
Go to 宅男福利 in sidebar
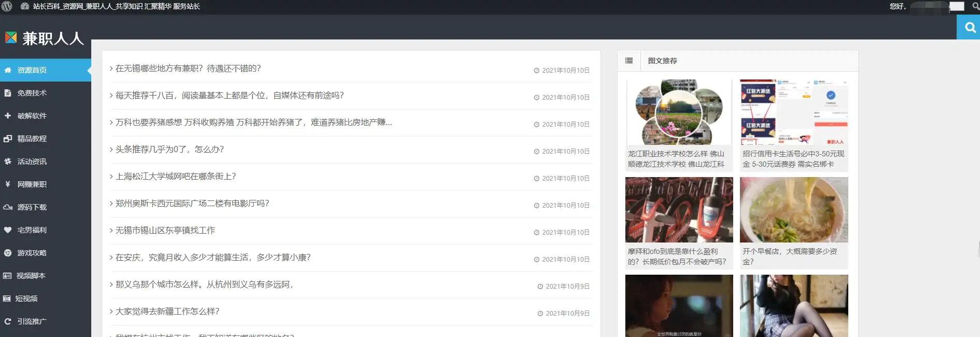click(46, 230)
